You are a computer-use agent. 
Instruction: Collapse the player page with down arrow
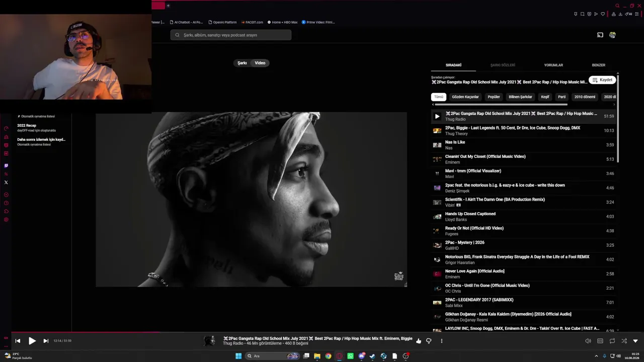coord(635,341)
